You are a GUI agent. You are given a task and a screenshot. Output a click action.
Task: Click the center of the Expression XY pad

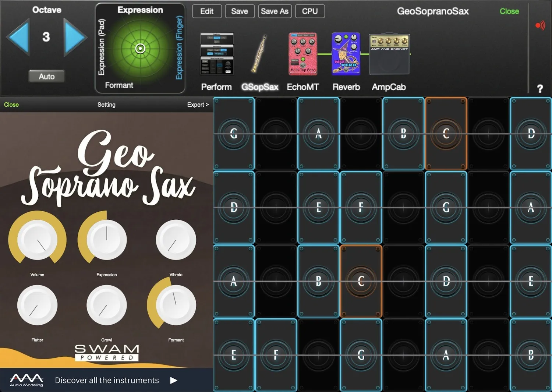click(140, 48)
